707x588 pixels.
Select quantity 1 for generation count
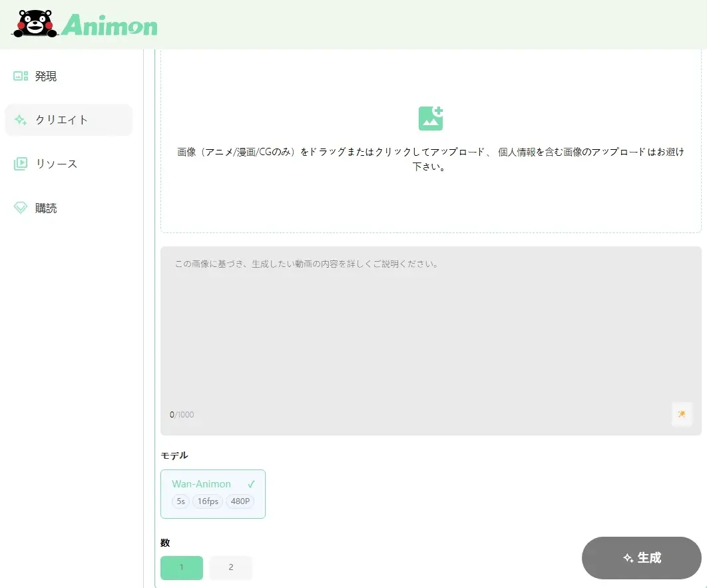pos(181,567)
